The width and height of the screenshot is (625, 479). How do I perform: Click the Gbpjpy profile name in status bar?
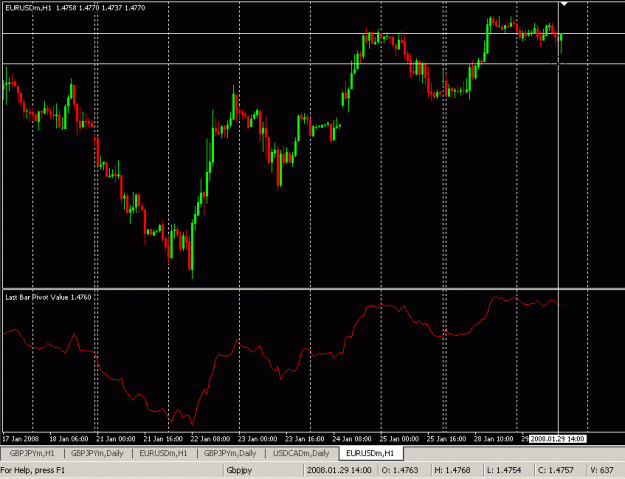click(240, 470)
